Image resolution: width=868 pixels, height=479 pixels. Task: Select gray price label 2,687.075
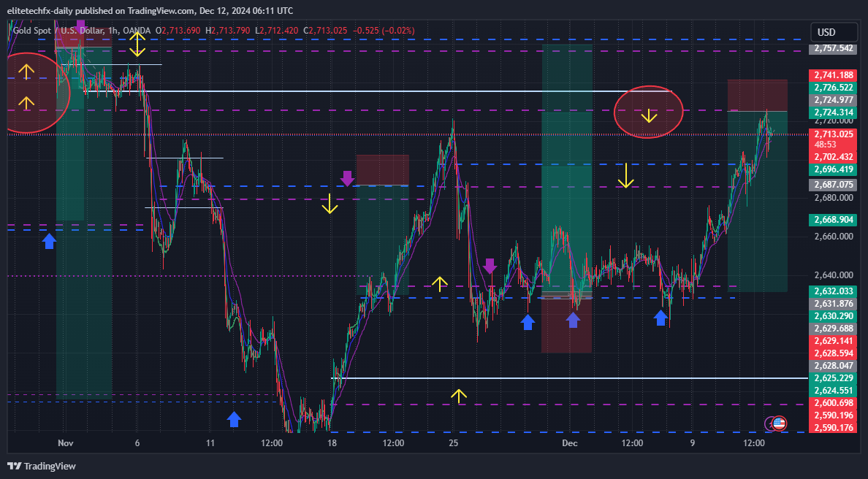coord(834,185)
